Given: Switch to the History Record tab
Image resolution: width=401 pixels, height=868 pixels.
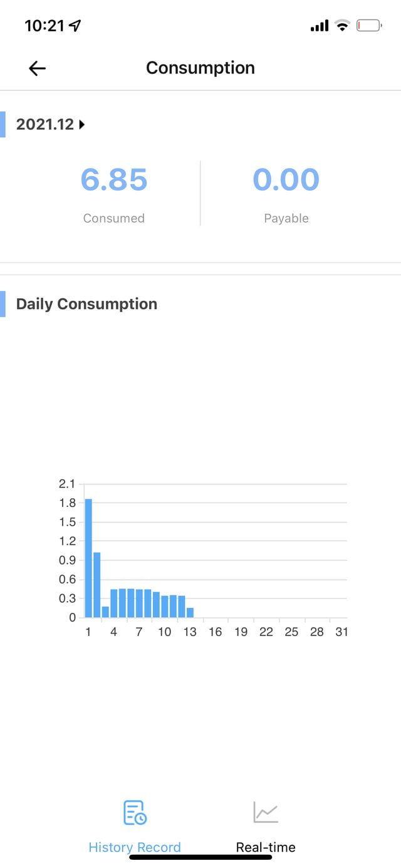Looking at the screenshot, I should (x=135, y=847).
